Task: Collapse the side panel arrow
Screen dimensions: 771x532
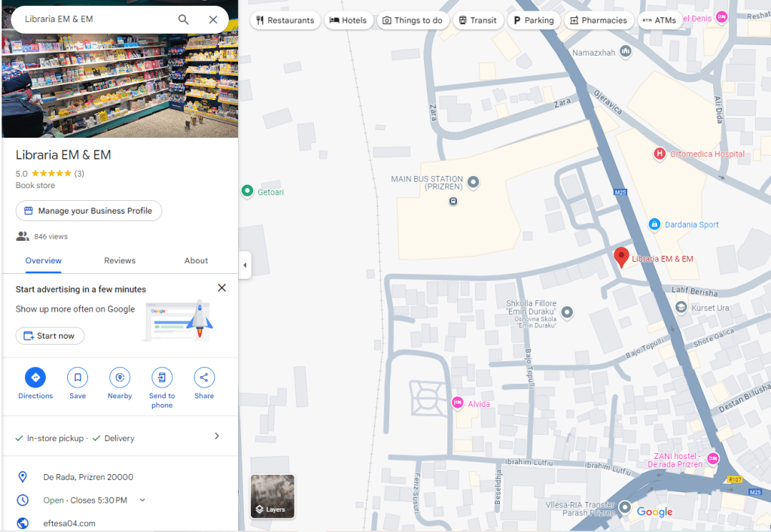Action: (245, 265)
